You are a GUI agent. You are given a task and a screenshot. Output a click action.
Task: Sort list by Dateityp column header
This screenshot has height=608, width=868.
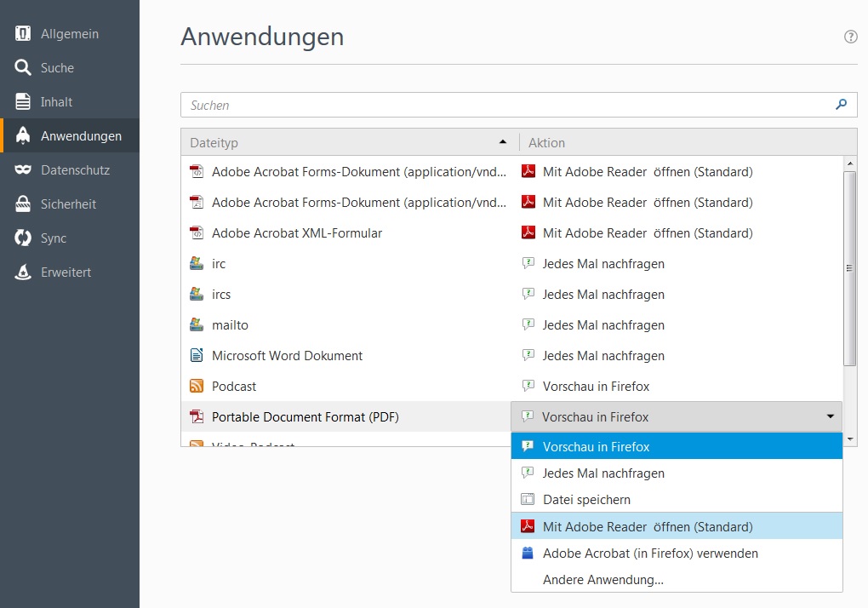click(350, 142)
